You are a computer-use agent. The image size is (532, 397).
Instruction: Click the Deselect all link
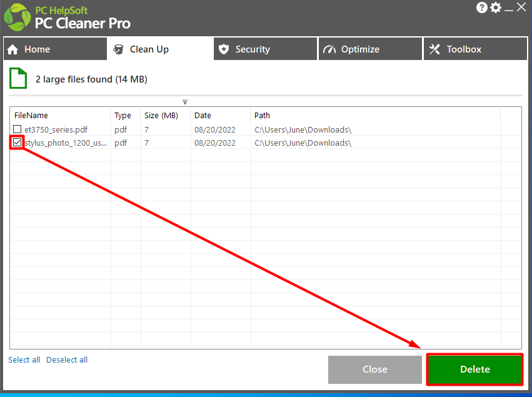point(66,359)
